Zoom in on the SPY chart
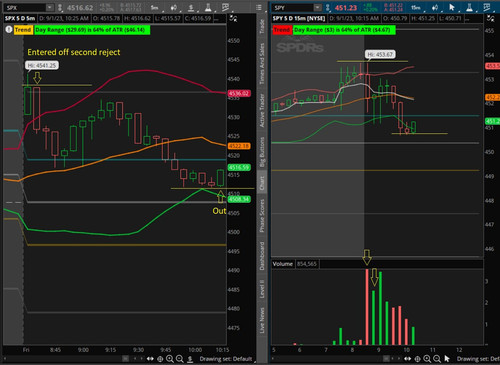The width and height of the screenshot is (500, 365). pyautogui.click(x=427, y=359)
